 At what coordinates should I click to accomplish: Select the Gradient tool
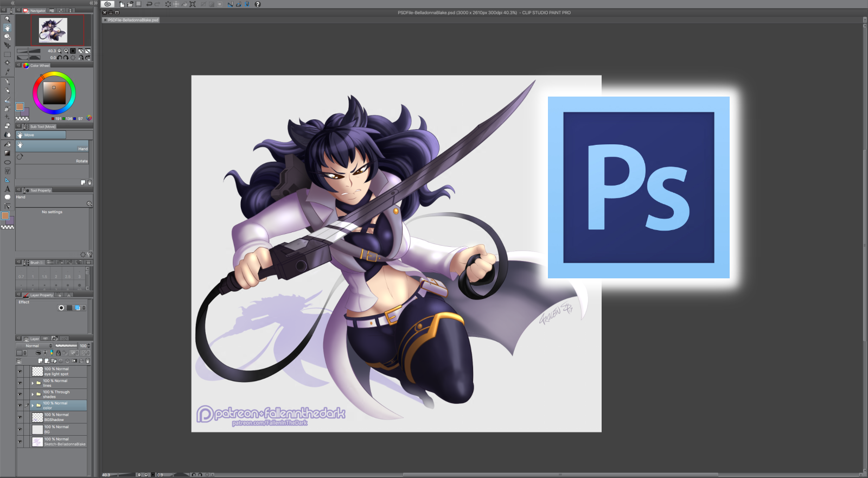tap(7, 153)
